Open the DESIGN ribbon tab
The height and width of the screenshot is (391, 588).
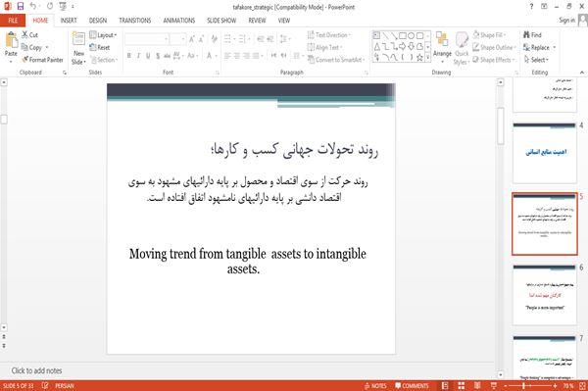click(x=98, y=21)
